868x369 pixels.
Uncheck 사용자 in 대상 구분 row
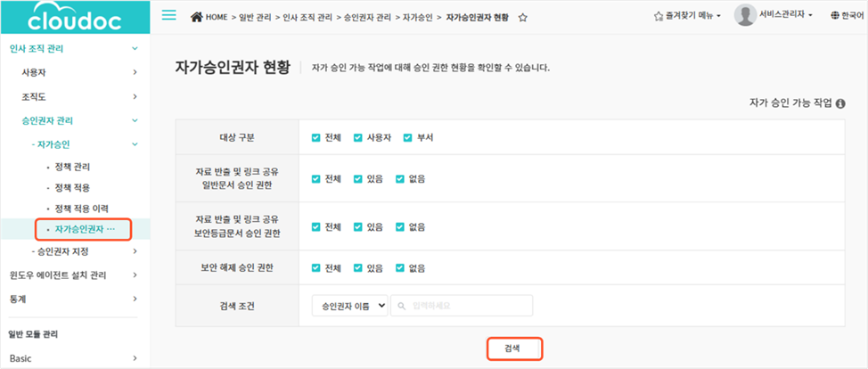[x=358, y=137]
